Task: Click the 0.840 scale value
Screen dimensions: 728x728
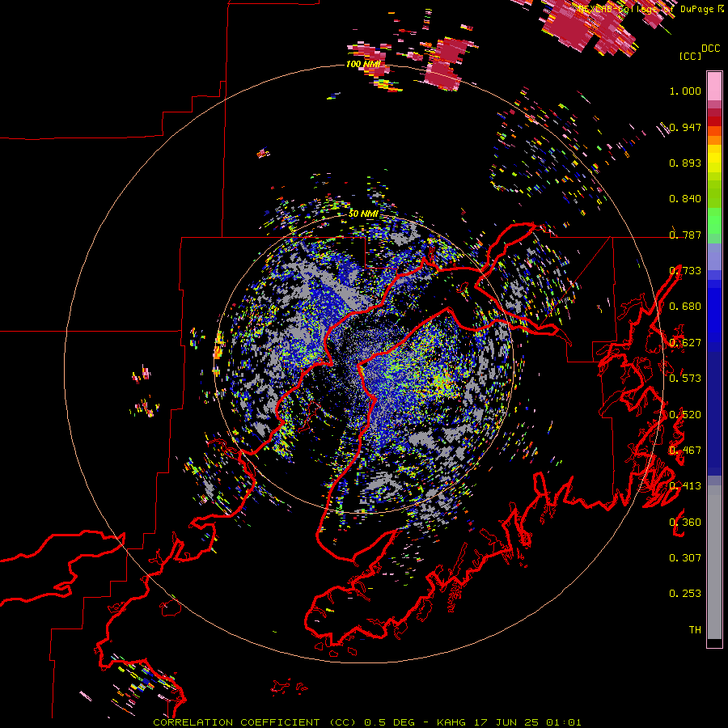Action: point(685,199)
